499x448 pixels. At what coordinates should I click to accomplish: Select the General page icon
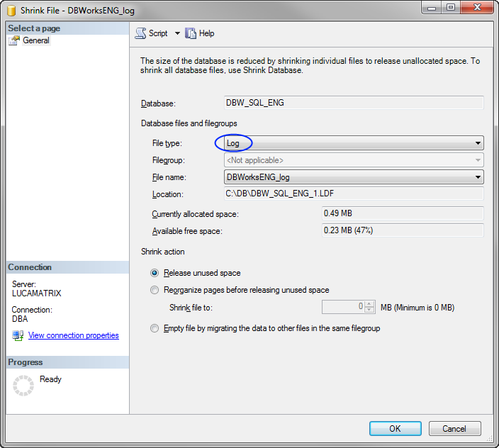(x=14, y=40)
